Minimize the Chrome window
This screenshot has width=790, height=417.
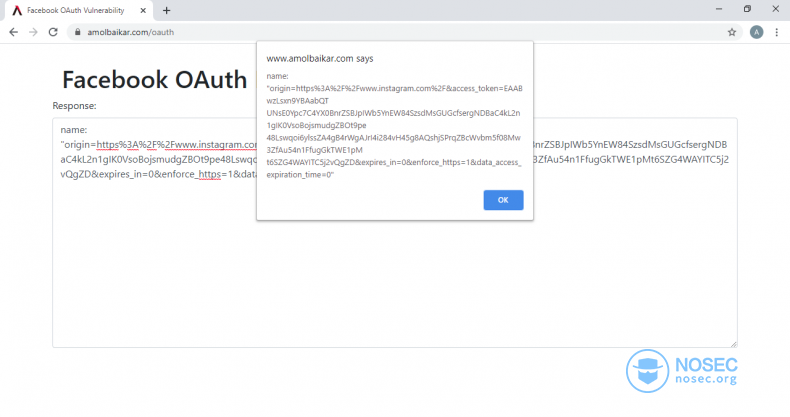pos(719,9)
